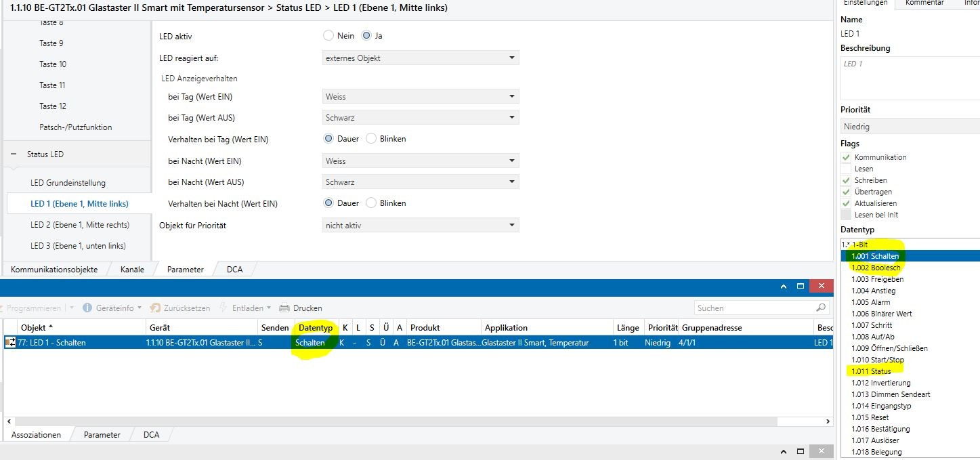Select Nein for LED aktiv
Image resolution: width=980 pixels, height=460 pixels.
(328, 35)
